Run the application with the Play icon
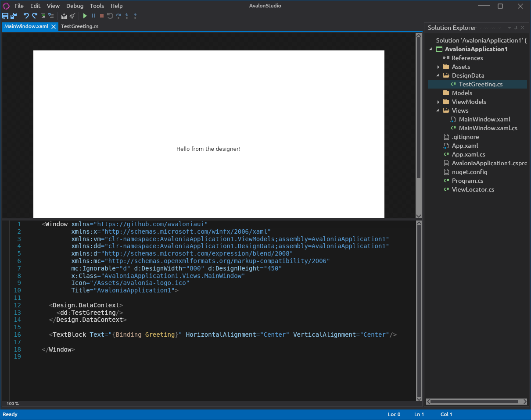 pos(85,16)
